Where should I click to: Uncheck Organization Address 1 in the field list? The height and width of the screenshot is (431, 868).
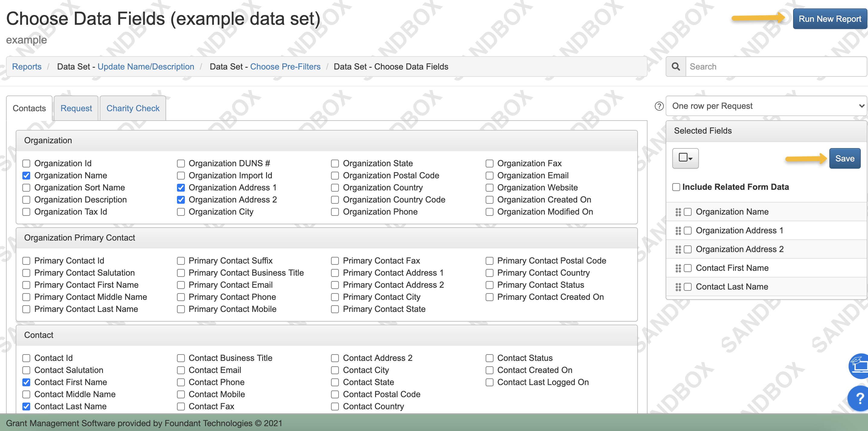(181, 188)
